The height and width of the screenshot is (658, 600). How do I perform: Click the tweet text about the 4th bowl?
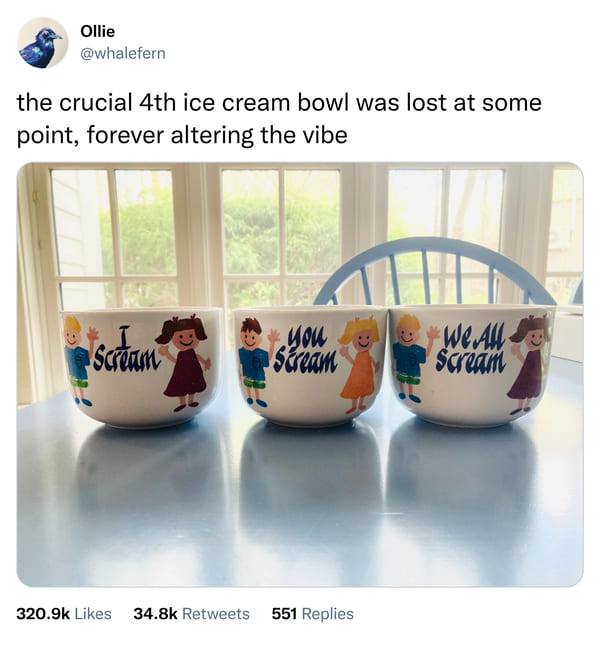[x=279, y=119]
